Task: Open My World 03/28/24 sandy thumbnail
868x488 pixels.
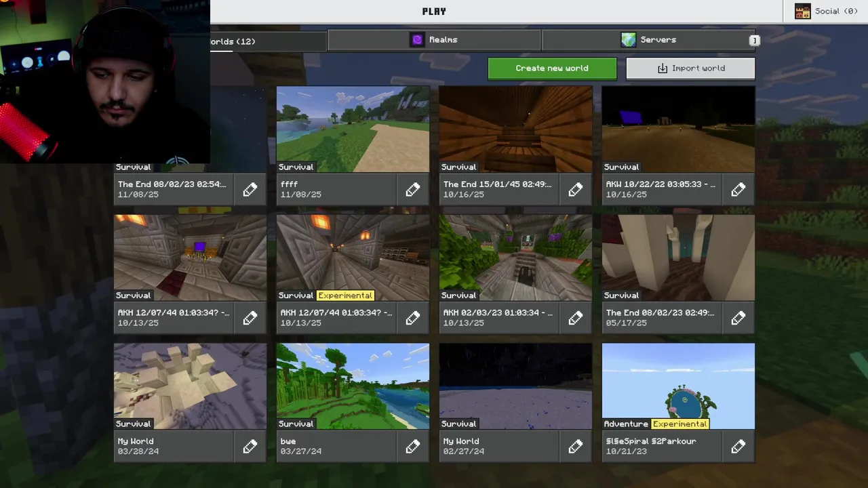Action: coord(190,386)
